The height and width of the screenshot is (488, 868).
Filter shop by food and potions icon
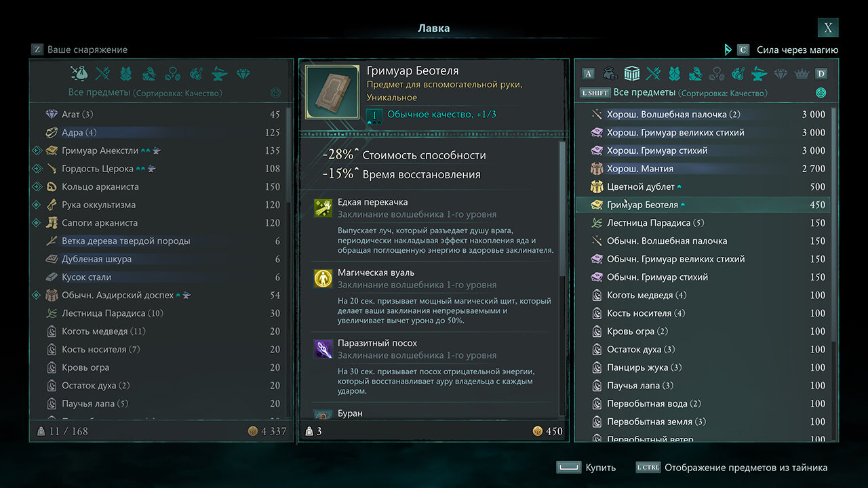(x=738, y=73)
